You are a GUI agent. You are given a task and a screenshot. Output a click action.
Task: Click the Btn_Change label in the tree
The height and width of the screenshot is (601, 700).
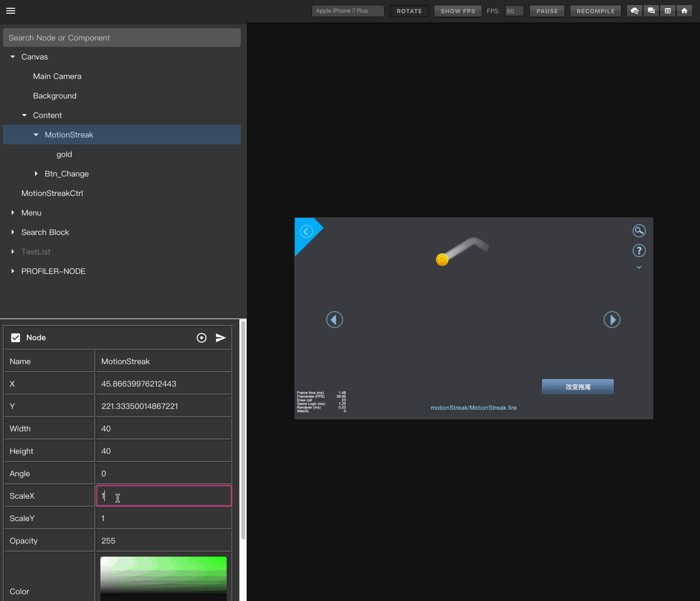tap(67, 174)
